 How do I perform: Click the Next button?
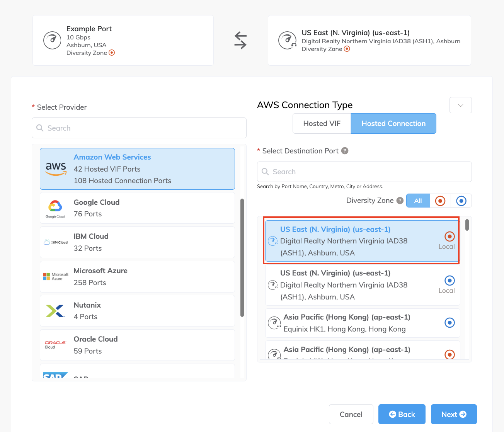click(454, 414)
